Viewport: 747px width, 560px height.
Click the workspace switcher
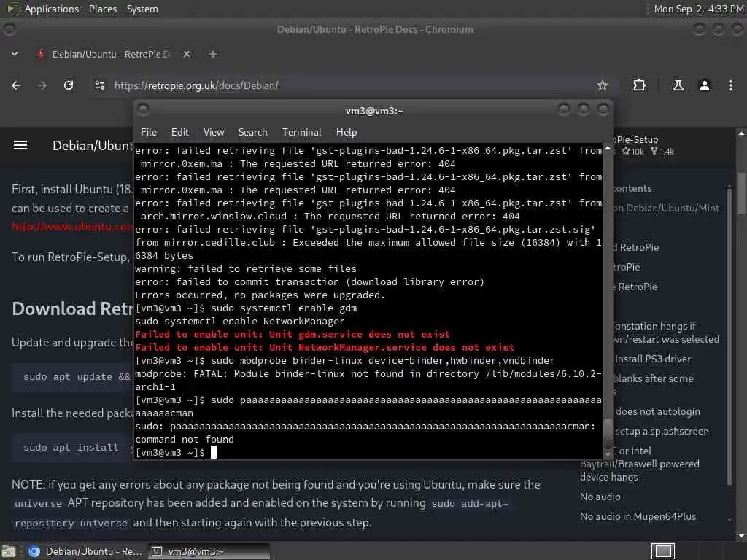click(662, 551)
